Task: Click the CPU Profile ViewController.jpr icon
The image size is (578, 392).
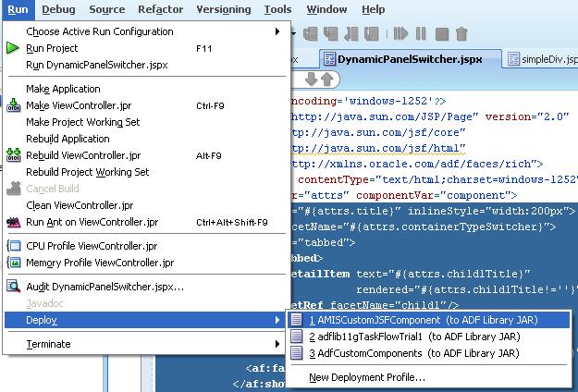Action: click(x=13, y=246)
